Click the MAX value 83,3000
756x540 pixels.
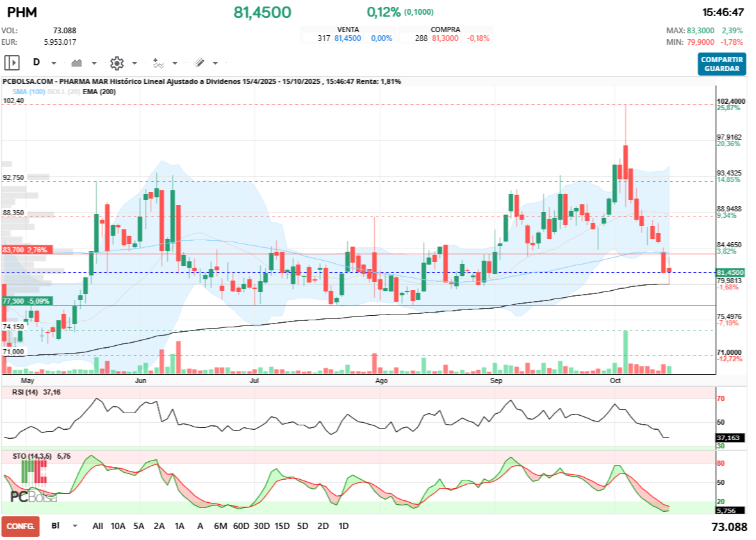click(x=700, y=30)
